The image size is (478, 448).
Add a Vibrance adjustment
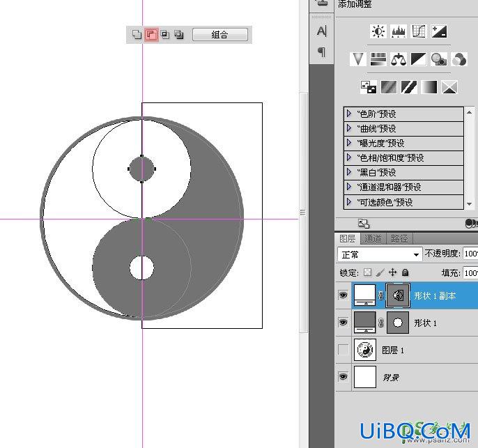point(358,59)
